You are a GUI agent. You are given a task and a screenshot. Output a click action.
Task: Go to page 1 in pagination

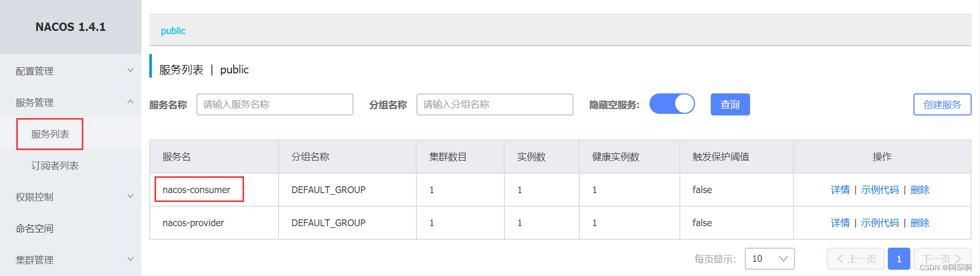(899, 259)
